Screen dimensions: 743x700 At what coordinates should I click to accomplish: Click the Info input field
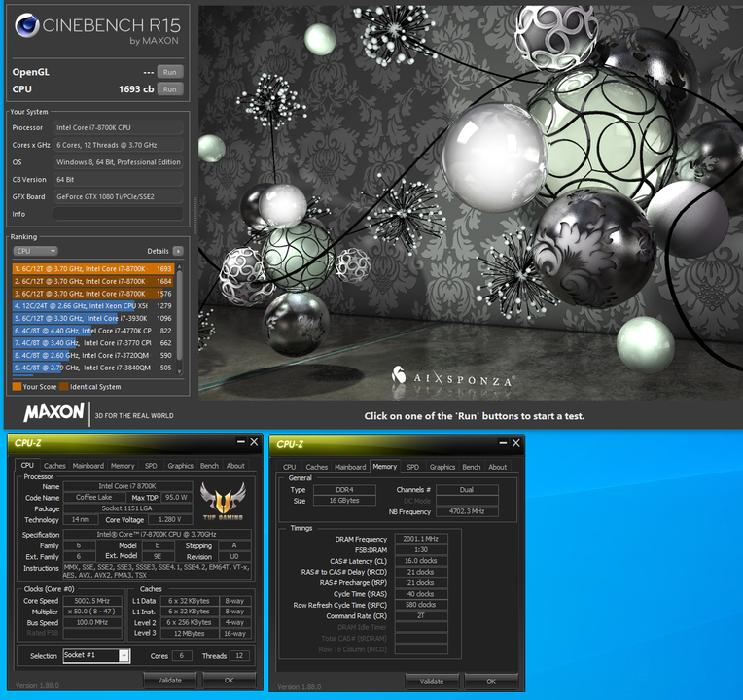118,214
